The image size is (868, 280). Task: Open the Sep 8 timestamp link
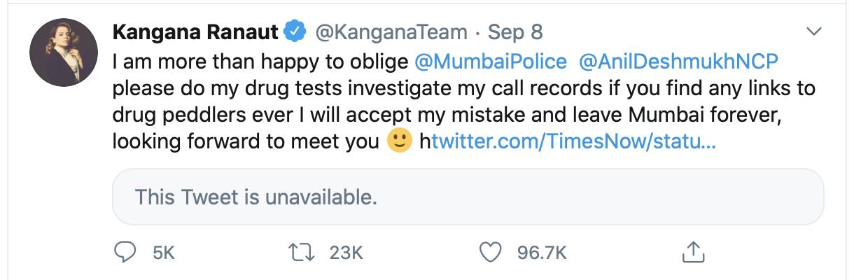515,32
